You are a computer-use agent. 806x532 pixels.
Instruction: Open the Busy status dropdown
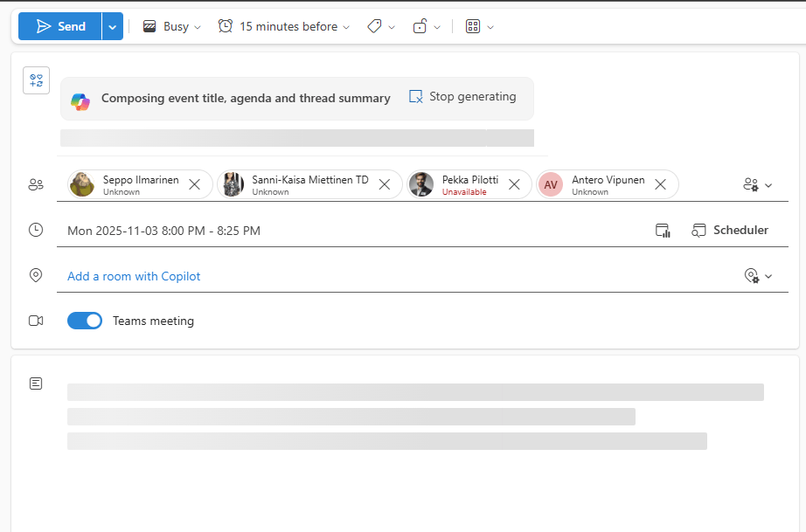point(172,27)
